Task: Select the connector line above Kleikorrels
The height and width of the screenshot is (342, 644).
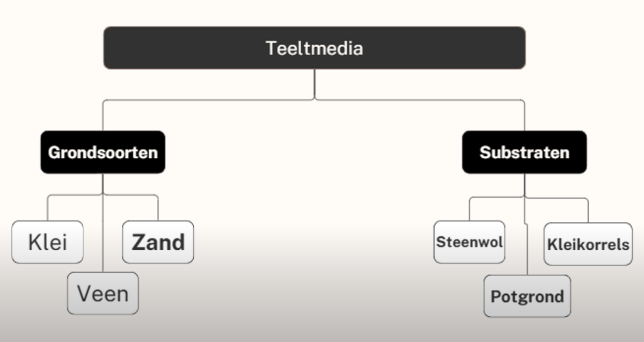Action: (x=588, y=210)
